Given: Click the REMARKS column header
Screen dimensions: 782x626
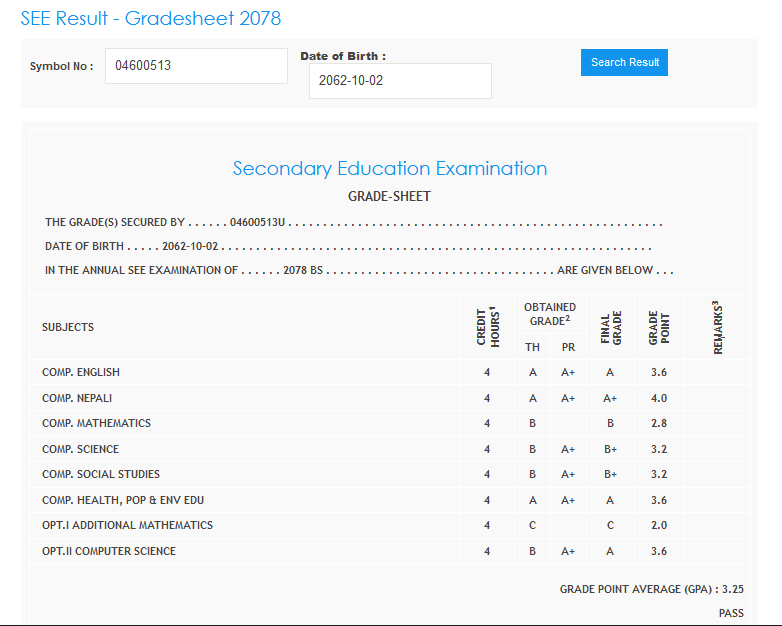Looking at the screenshot, I should 718,326.
